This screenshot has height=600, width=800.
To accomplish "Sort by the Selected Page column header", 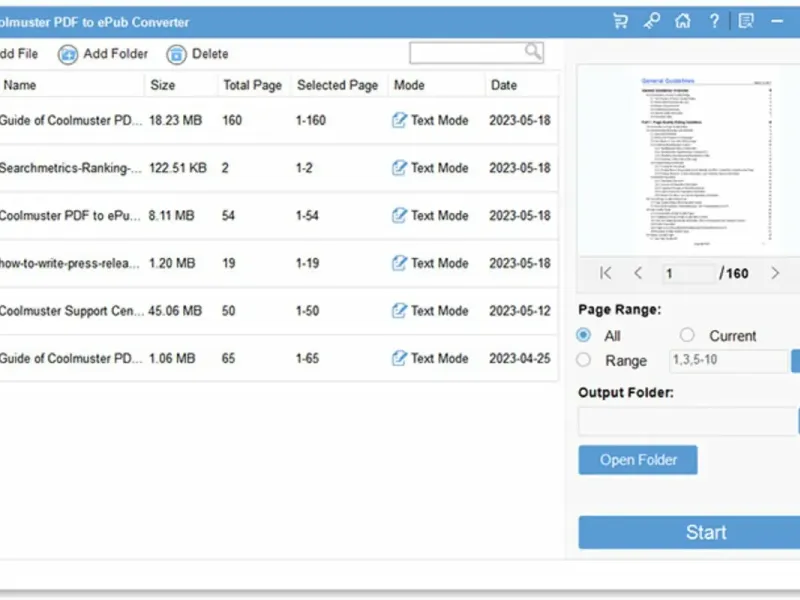I will click(x=337, y=85).
